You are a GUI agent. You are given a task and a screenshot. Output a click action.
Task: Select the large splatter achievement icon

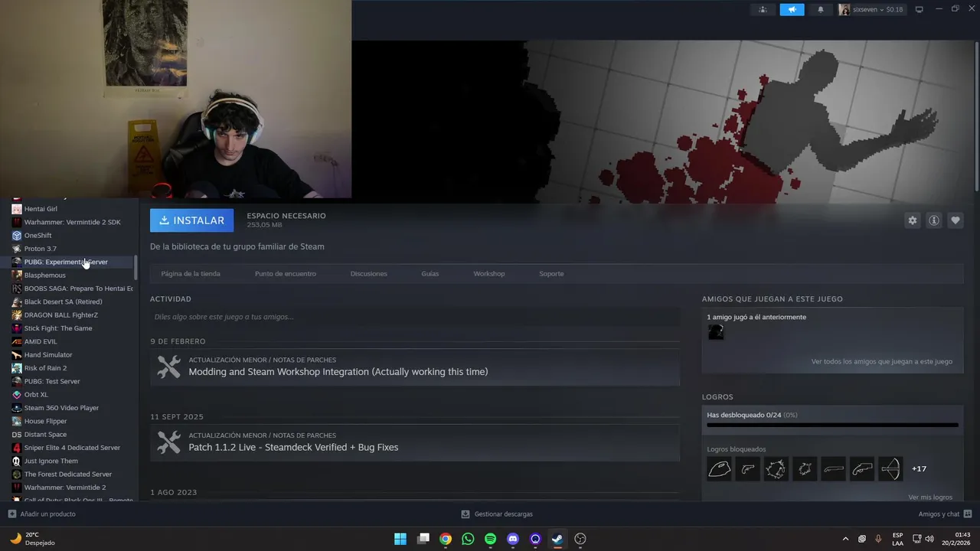click(776, 469)
